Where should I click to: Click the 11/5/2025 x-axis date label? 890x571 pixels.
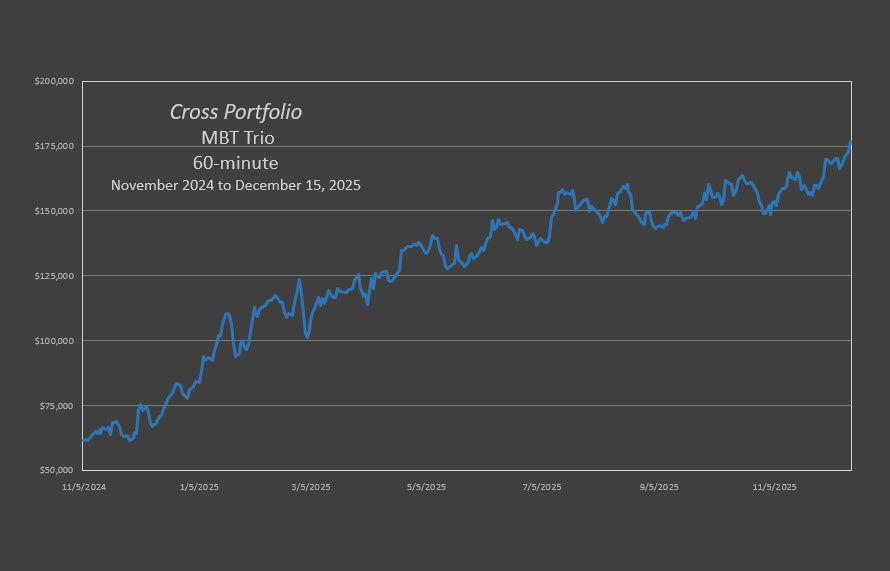(x=774, y=487)
